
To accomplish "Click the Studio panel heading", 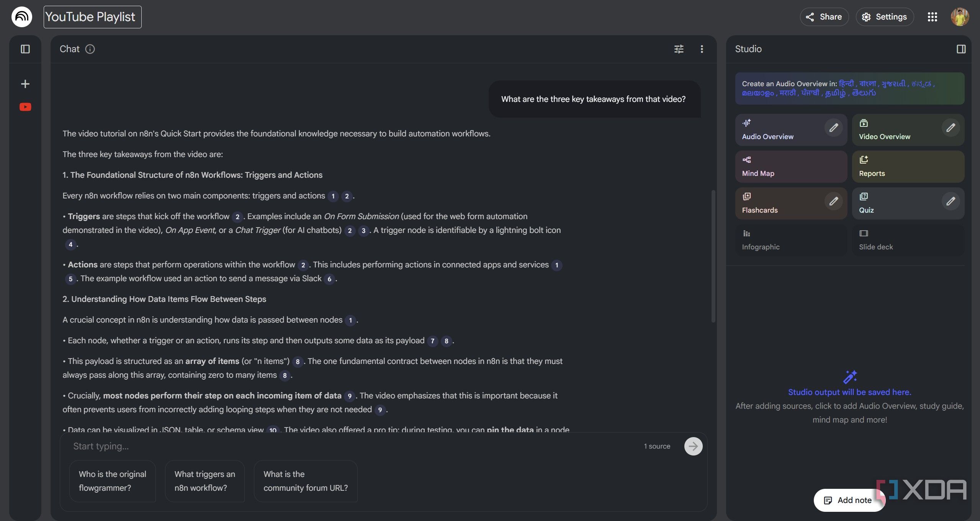I will [748, 49].
